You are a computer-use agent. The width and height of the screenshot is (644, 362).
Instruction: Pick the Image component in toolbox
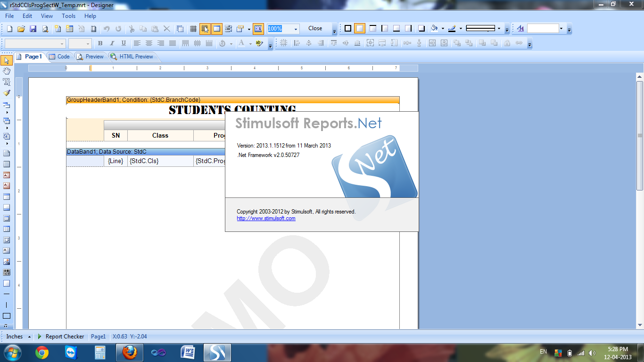pyautogui.click(x=7, y=262)
